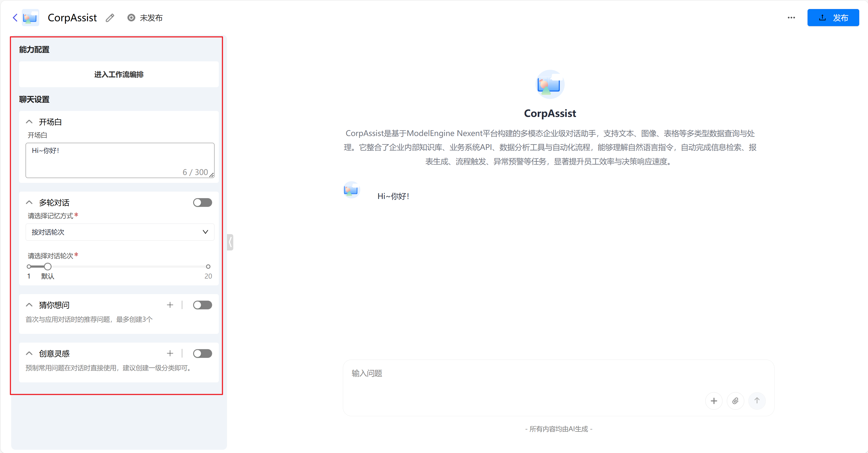Enable the 猜你想问 toggle switch

(x=202, y=305)
